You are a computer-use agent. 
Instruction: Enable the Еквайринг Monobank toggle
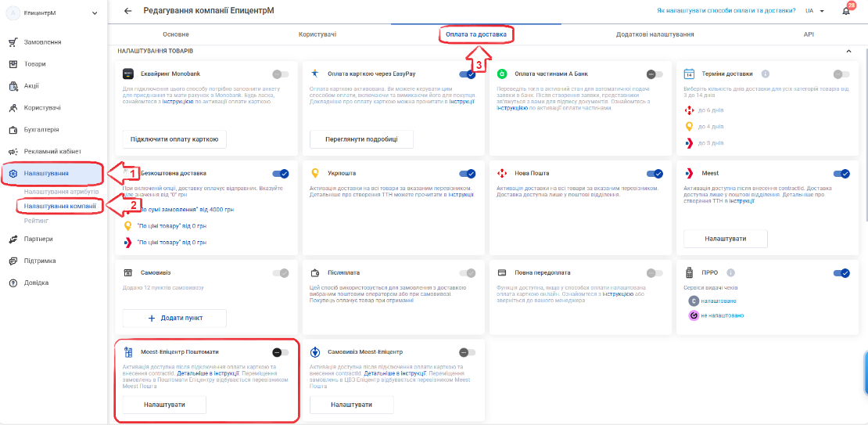coord(281,74)
